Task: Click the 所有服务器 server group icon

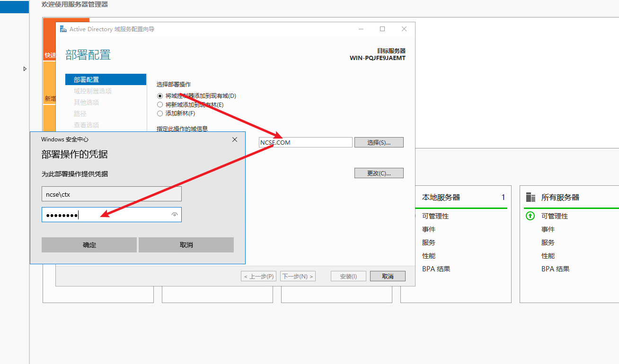Action: [x=531, y=198]
